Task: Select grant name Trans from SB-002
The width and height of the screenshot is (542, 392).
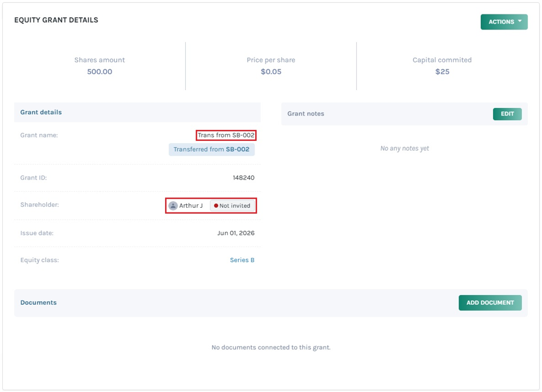Action: coord(226,135)
